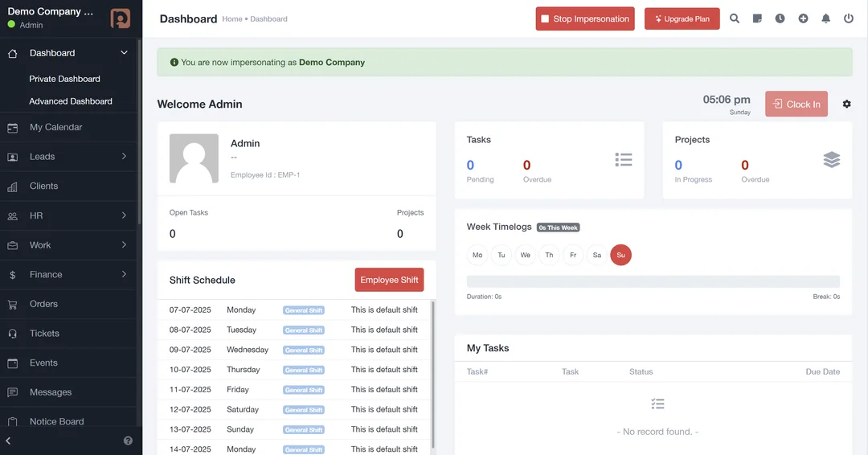Click the Employee Shift button

389,280
